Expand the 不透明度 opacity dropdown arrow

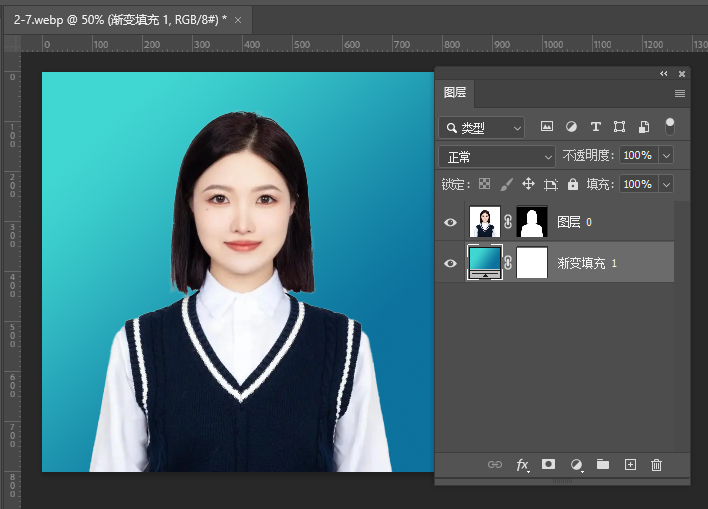665,156
